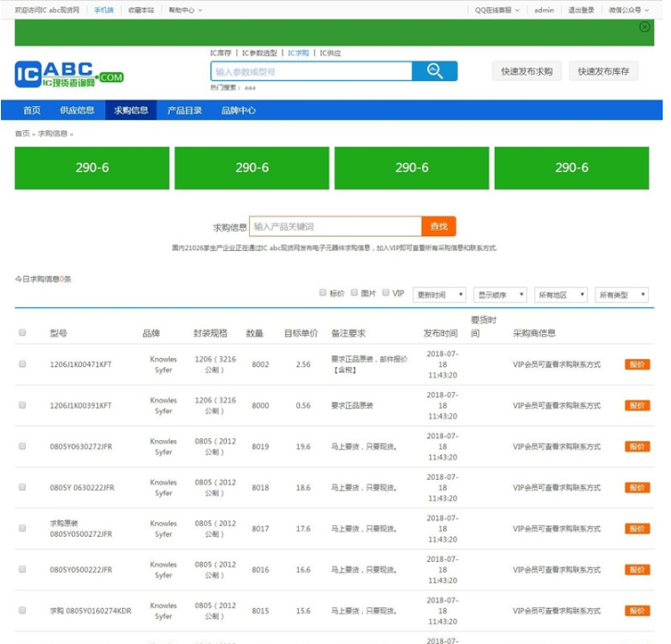Screen dimensions: 671x644
Task: Click 报价 button for 0805Y0630272JFR row
Action: click(x=637, y=447)
